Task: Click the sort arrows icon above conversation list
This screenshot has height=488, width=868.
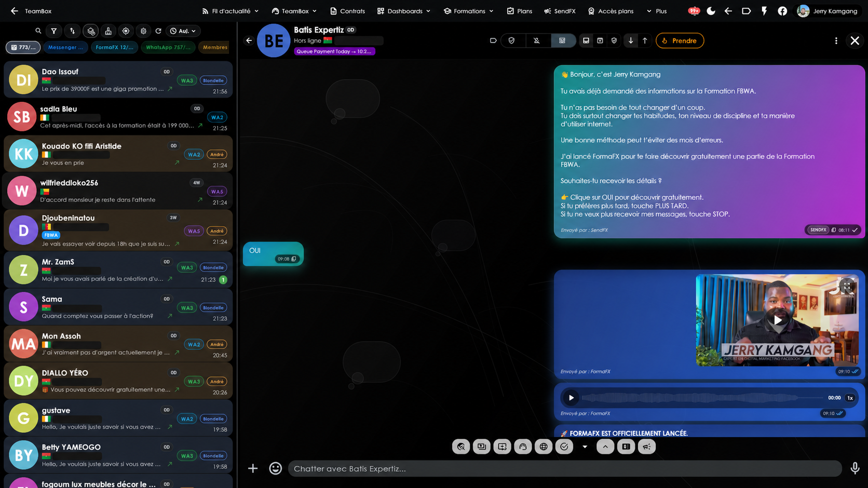Action: click(x=72, y=31)
